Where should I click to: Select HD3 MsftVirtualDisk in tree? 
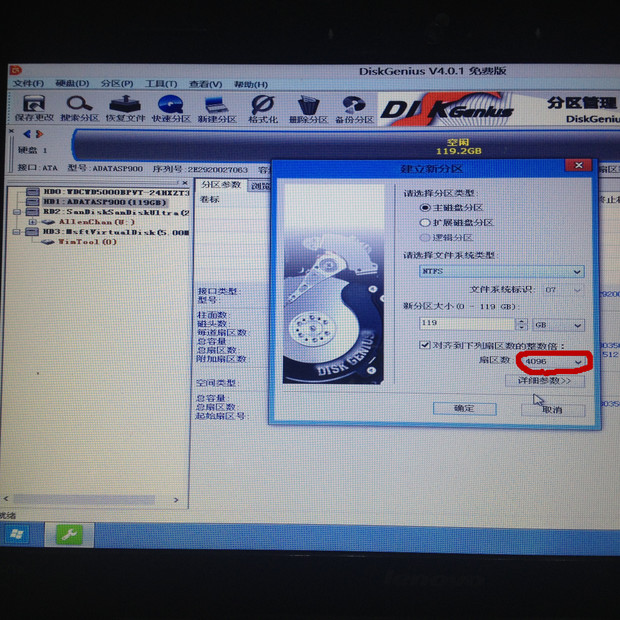[x=108, y=232]
